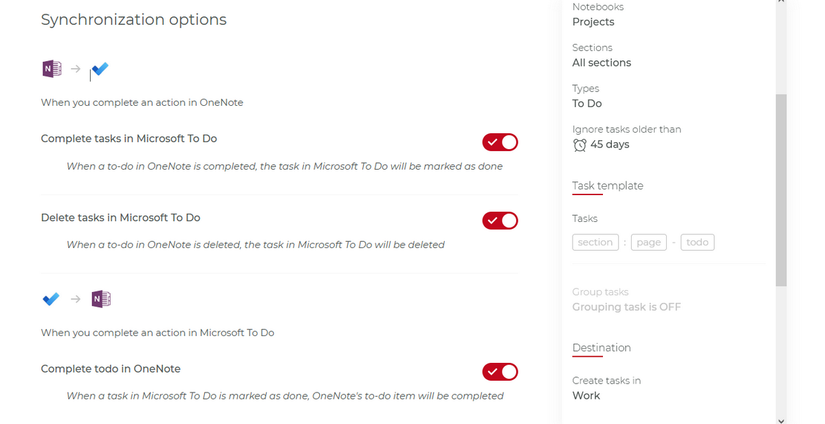
Task: Select the 'section' template tag
Action: [595, 242]
